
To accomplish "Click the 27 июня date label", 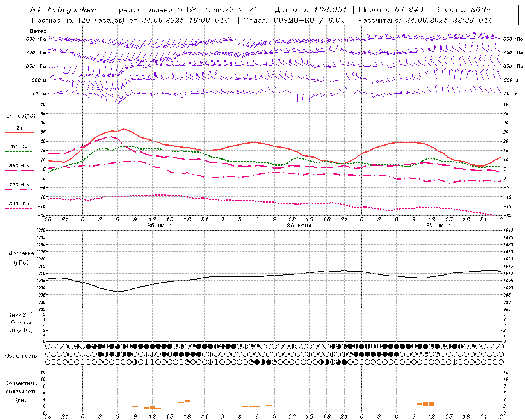I will (438, 225).
